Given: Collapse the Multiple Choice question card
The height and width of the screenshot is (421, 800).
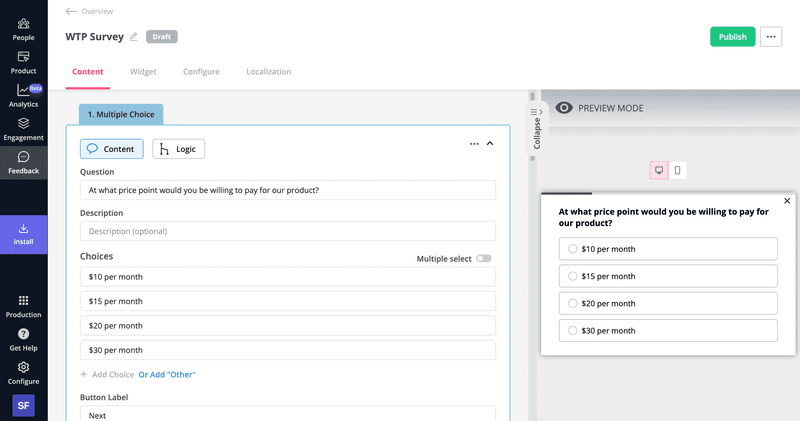Looking at the screenshot, I should pyautogui.click(x=490, y=144).
